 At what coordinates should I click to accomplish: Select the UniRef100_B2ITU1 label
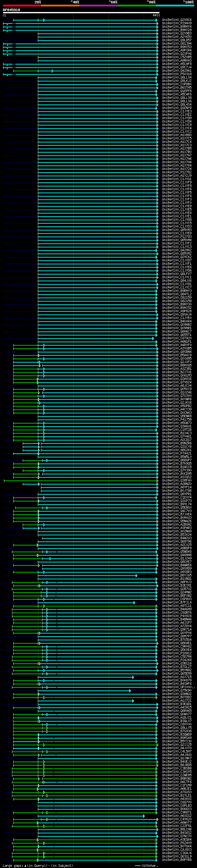tap(177, 372)
